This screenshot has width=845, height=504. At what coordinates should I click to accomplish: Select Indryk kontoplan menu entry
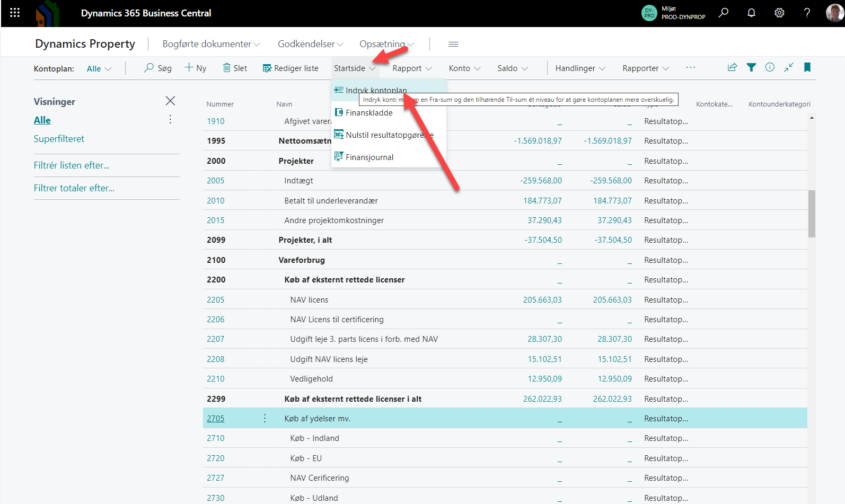pos(389,90)
